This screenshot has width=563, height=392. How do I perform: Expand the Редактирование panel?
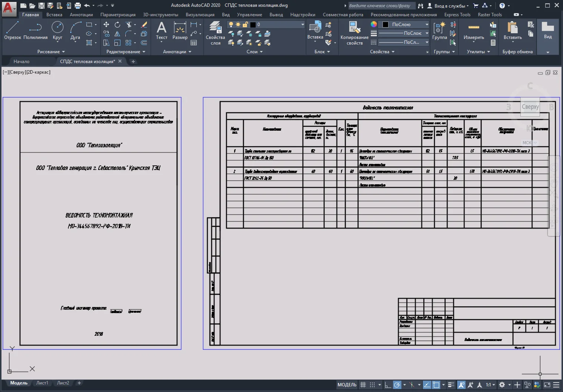[126, 52]
